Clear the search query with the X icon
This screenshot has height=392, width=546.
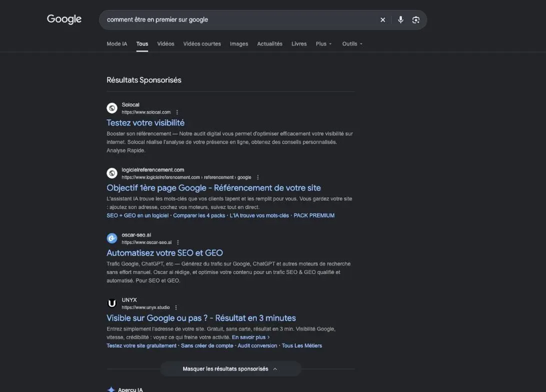[383, 20]
